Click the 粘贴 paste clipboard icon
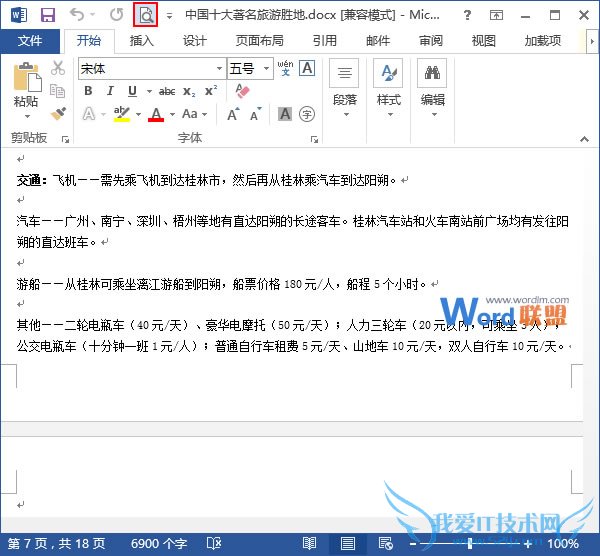 pyautogui.click(x=27, y=78)
